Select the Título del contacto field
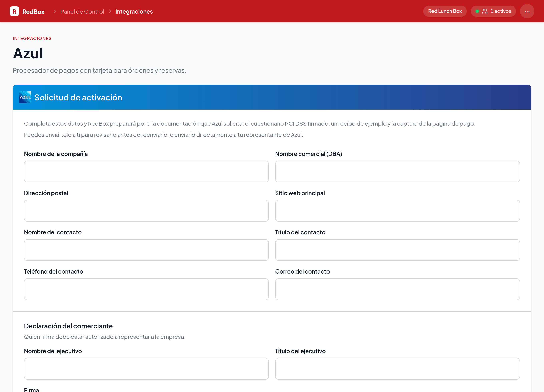 click(397, 250)
